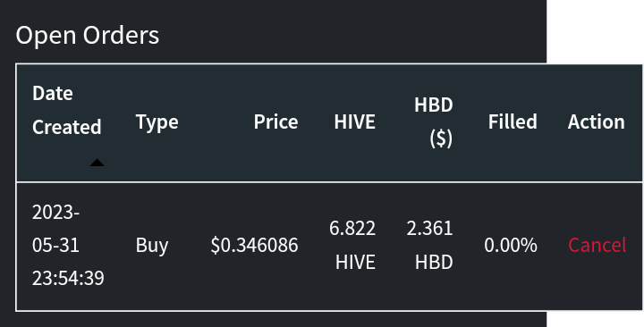The image size is (644, 327).
Task: Click the ($) label in HBD header
Action: pos(441,139)
